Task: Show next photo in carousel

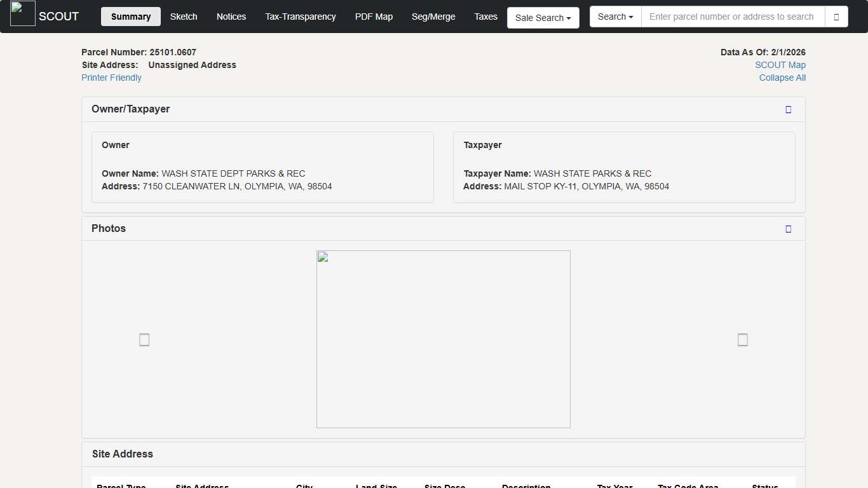Action: 742,340
